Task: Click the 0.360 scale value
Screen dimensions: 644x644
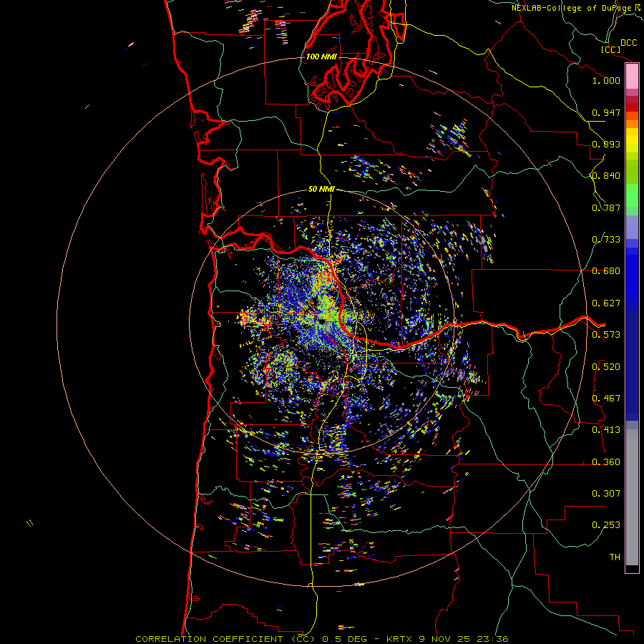Action: [x=606, y=462]
